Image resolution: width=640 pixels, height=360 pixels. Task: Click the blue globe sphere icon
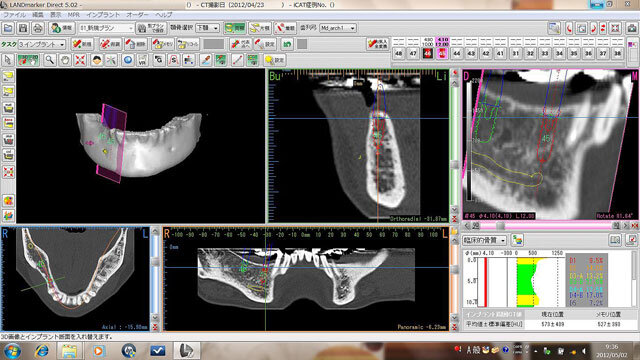tap(128, 60)
